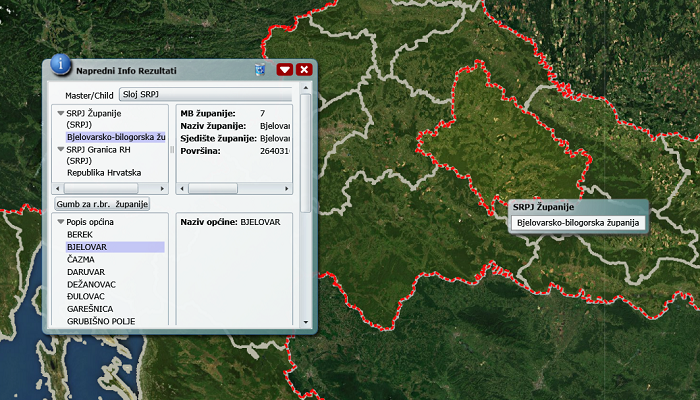The image size is (700, 400).
Task: Collapse the SRPJ Županije tree node
Action: [x=61, y=113]
